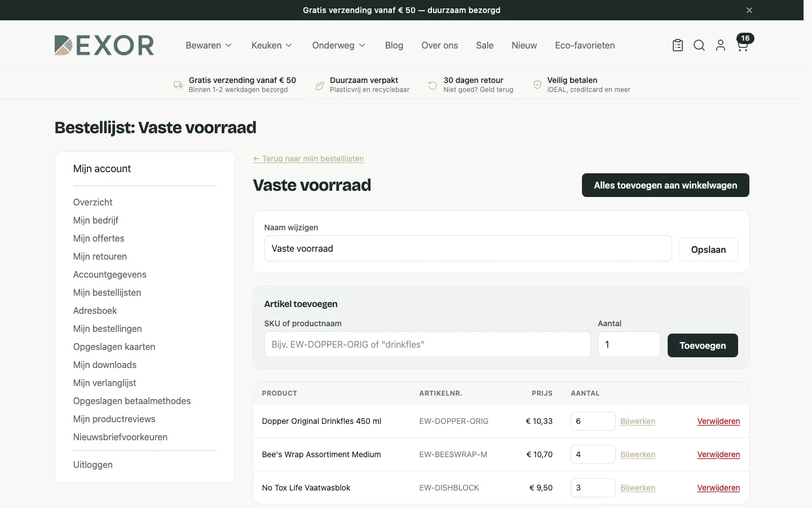The height and width of the screenshot is (508, 812).
Task: Remove Dopper Original Drinkfles via Verwijderen
Action: point(718,421)
